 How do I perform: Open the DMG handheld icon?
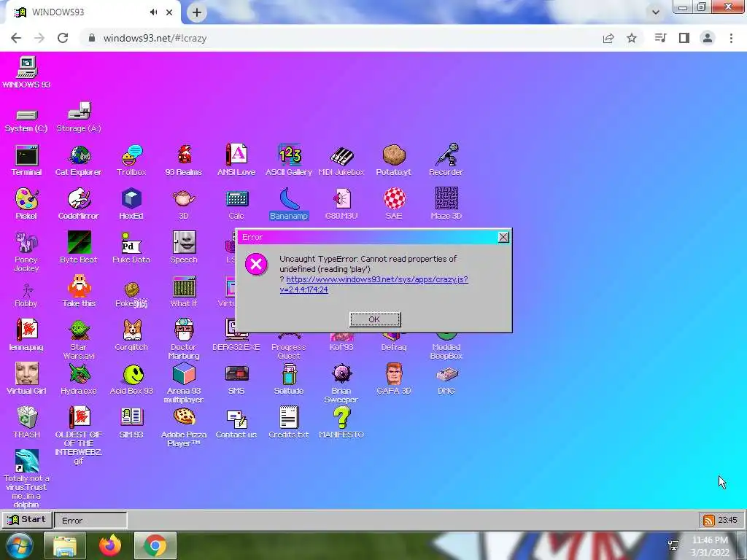(x=447, y=374)
